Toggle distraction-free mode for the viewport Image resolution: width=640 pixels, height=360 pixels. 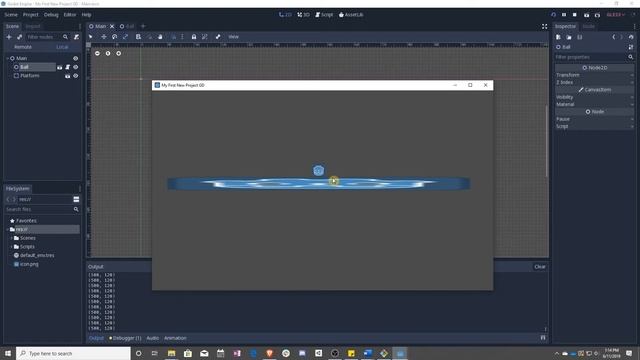point(544,26)
